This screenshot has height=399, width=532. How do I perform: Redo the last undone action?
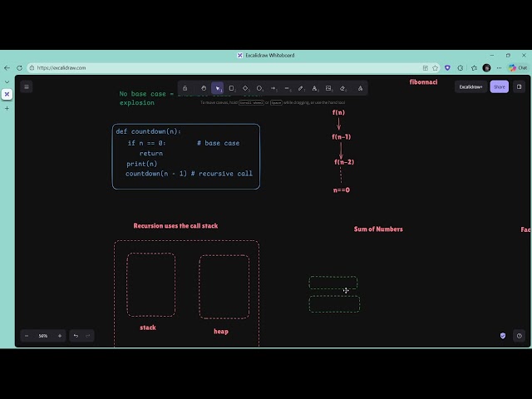88,336
